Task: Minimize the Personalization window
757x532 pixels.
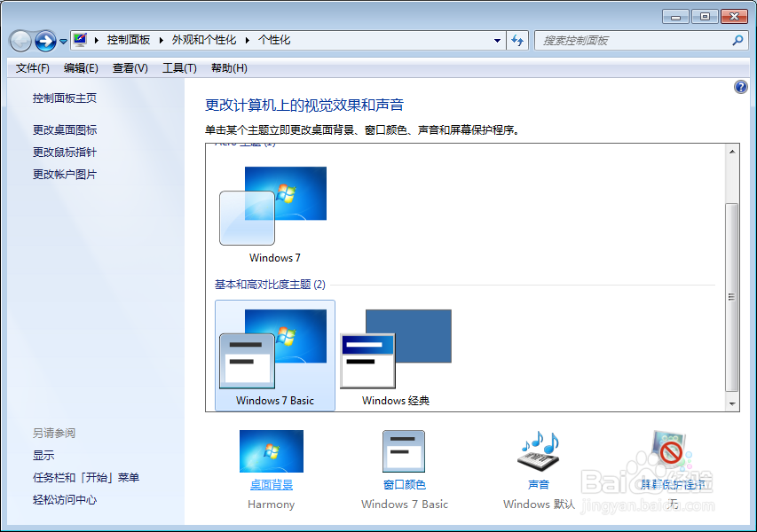Action: click(x=676, y=17)
